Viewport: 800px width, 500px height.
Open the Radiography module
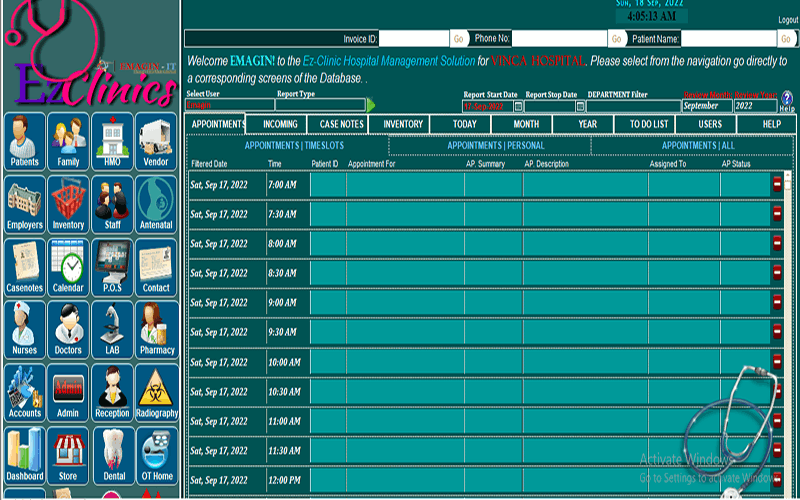[x=156, y=393]
